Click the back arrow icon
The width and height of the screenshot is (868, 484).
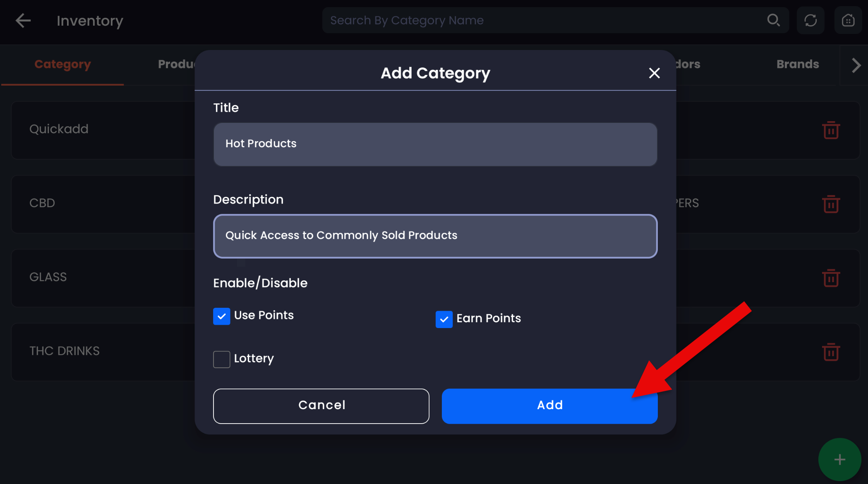[23, 21]
